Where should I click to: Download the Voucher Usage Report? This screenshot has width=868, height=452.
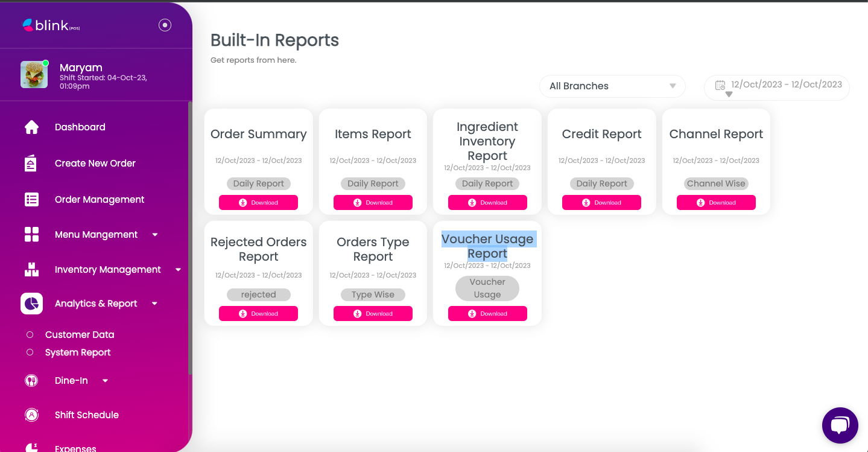pyautogui.click(x=487, y=314)
